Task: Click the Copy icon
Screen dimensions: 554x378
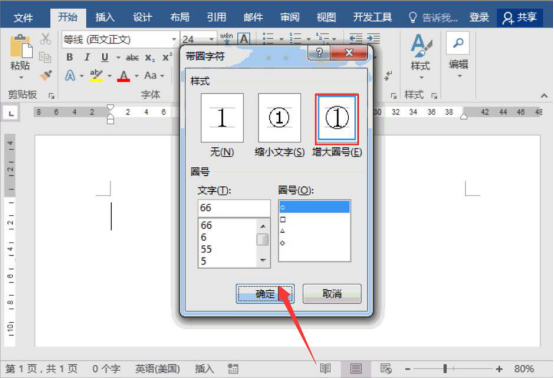Action: (x=45, y=57)
